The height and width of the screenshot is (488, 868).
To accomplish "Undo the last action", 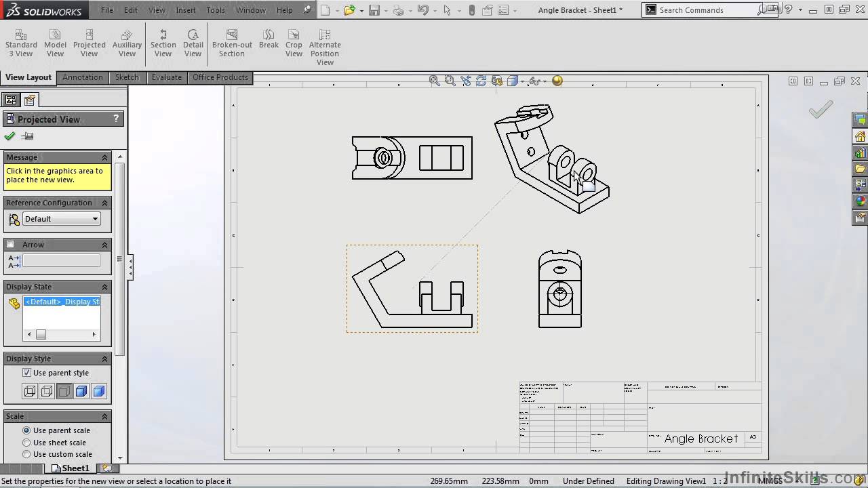I will [x=422, y=10].
